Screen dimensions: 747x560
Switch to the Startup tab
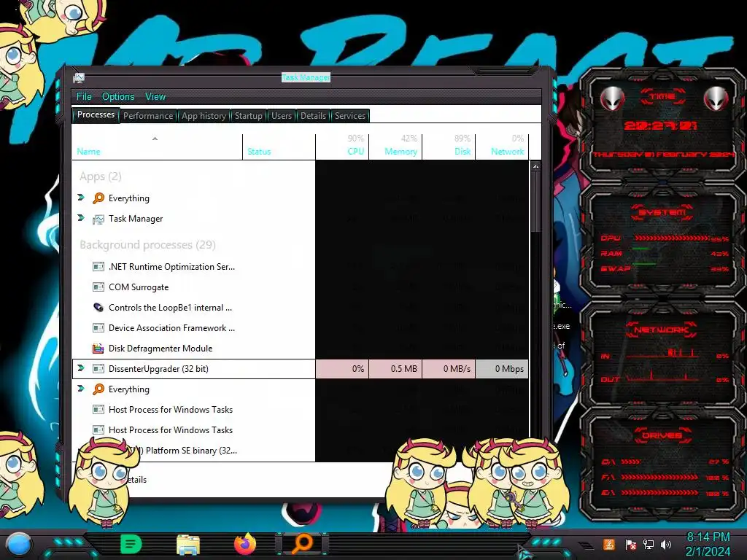(248, 116)
